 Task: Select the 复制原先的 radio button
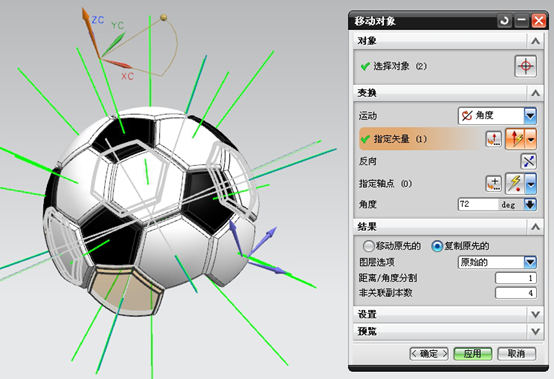[x=437, y=246]
